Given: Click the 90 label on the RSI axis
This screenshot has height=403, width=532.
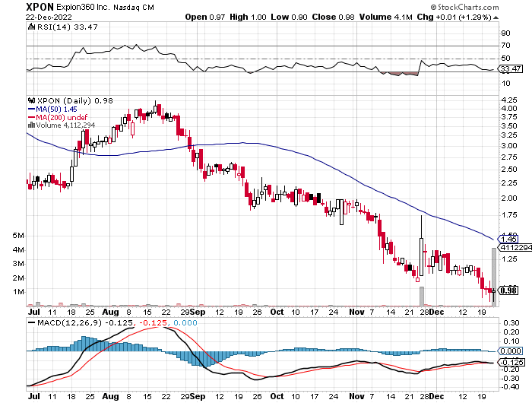Looking at the screenshot, I should tap(505, 33).
